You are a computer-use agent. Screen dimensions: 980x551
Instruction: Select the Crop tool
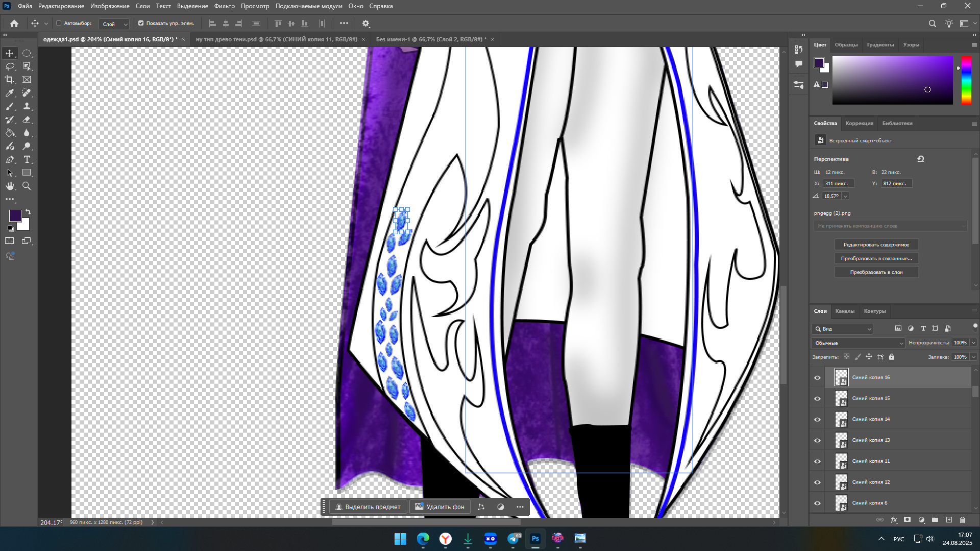[x=10, y=80]
